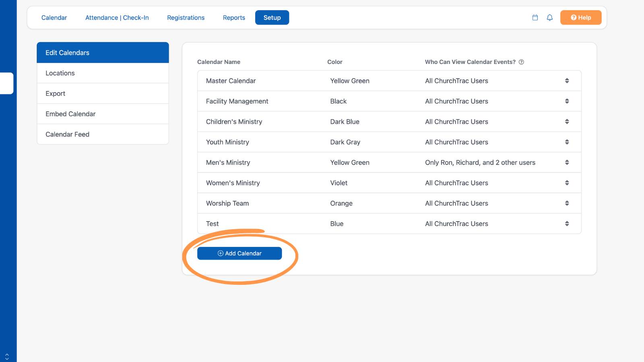Click the Master Calendar name
Viewport: 644px width, 362px height.
pyautogui.click(x=231, y=81)
